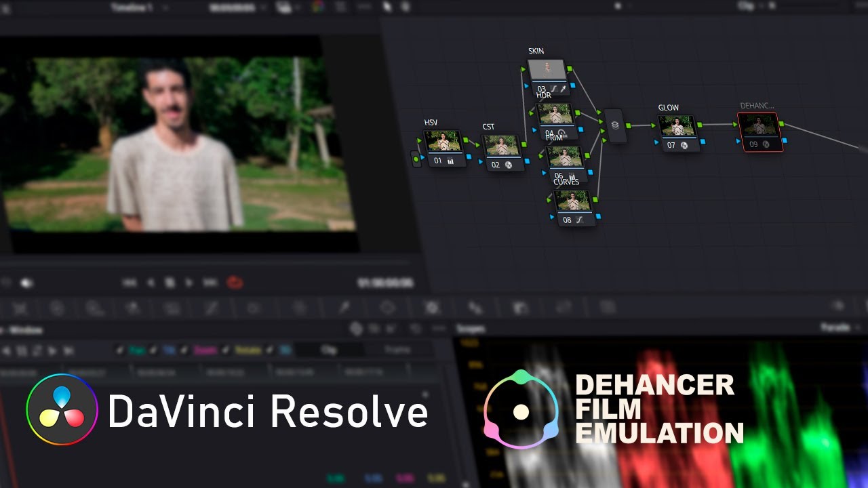This screenshot has width=868, height=488.
Task: Click the curves badge on SKIN node 03
Action: click(x=553, y=89)
